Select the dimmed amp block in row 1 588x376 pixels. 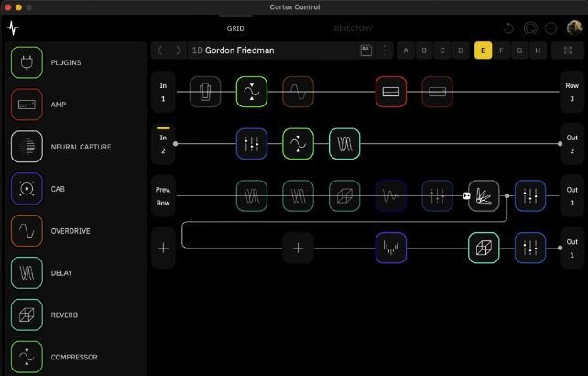click(x=437, y=92)
